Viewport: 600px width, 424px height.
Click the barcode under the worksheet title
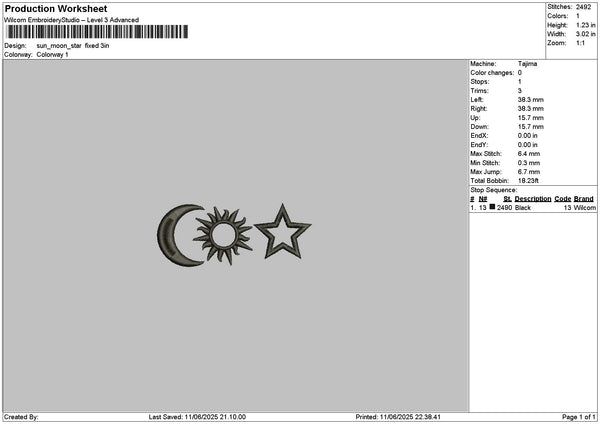click(97, 32)
